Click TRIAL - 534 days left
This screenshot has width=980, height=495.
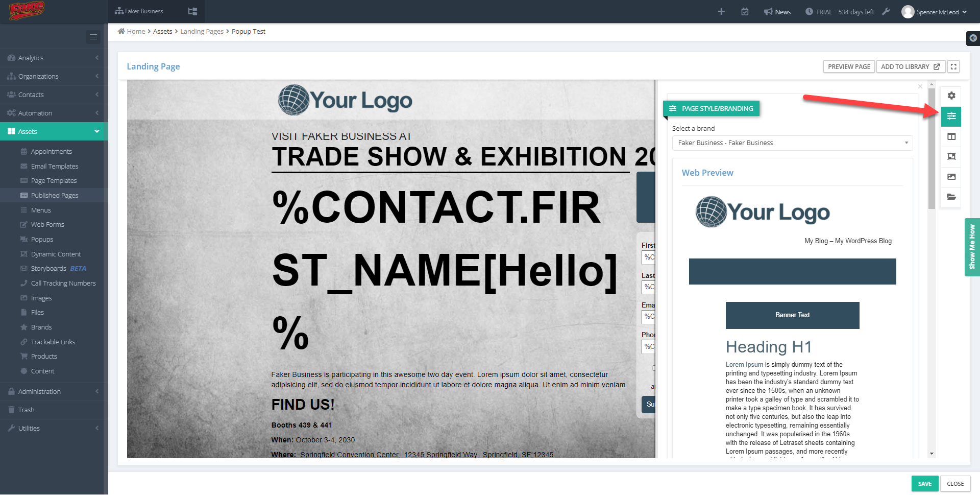840,12
